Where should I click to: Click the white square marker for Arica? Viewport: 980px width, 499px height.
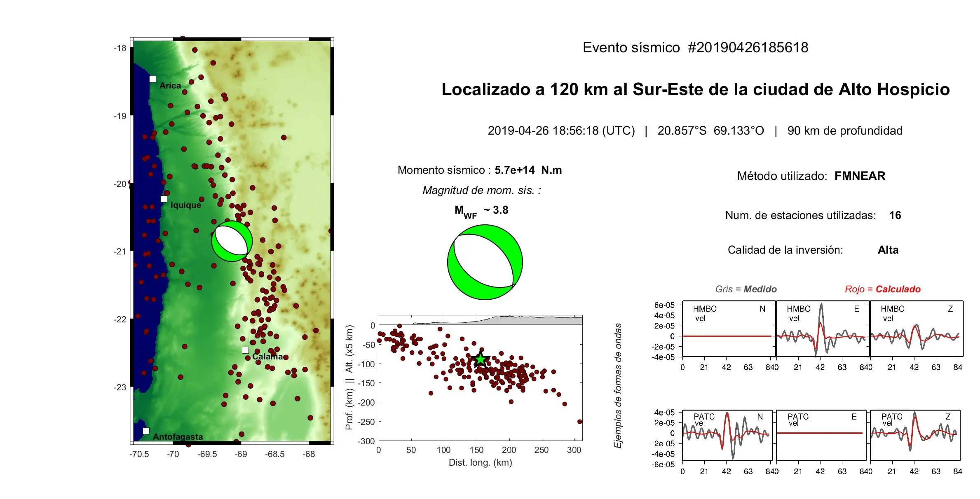(152, 79)
